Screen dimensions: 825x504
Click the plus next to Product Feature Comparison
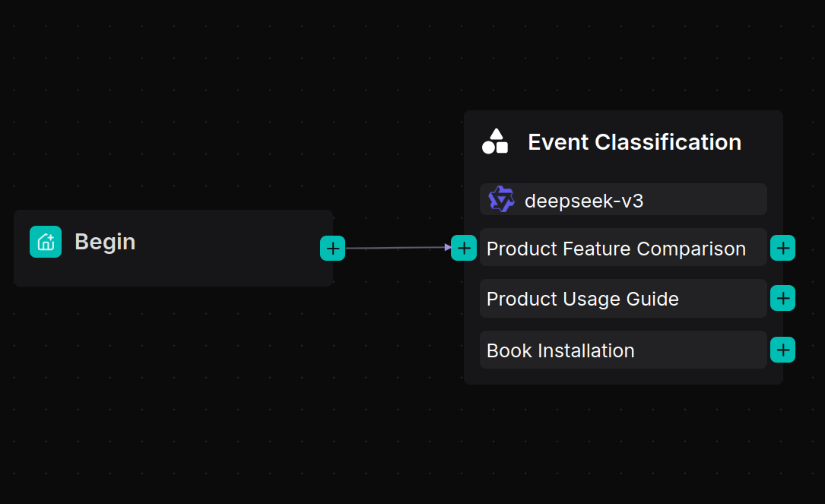(782, 248)
